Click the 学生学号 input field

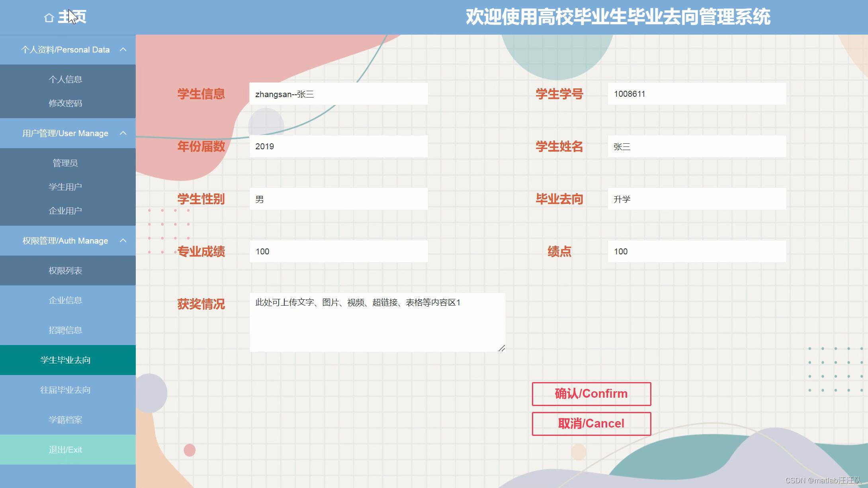tap(696, 94)
